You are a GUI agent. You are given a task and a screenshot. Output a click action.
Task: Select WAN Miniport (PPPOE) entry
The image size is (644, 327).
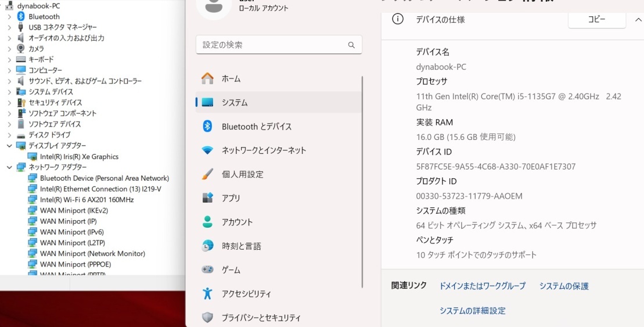75,264
